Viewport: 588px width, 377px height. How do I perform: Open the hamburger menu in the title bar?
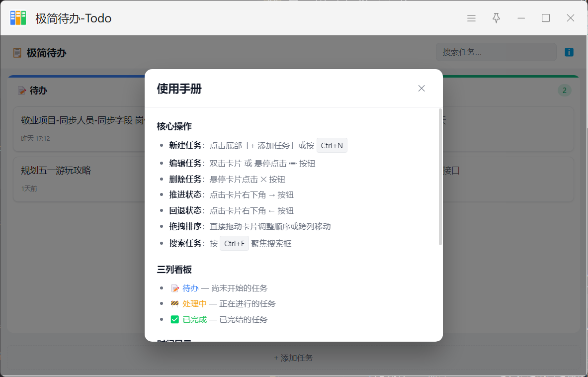pyautogui.click(x=471, y=18)
